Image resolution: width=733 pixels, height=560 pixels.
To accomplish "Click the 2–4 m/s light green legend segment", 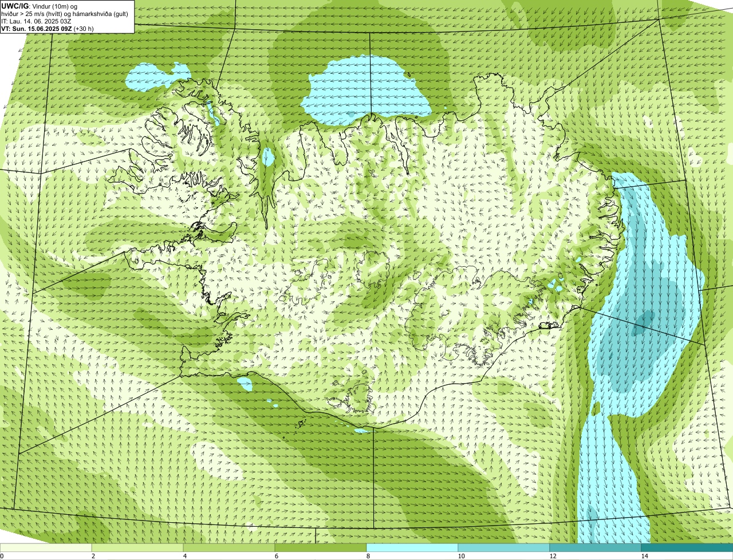I will [x=137, y=547].
